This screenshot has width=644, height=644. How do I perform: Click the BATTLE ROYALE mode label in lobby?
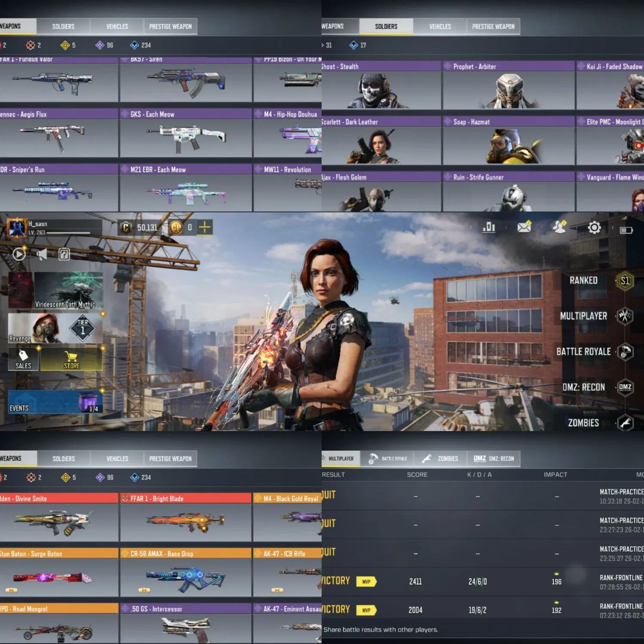click(x=583, y=352)
